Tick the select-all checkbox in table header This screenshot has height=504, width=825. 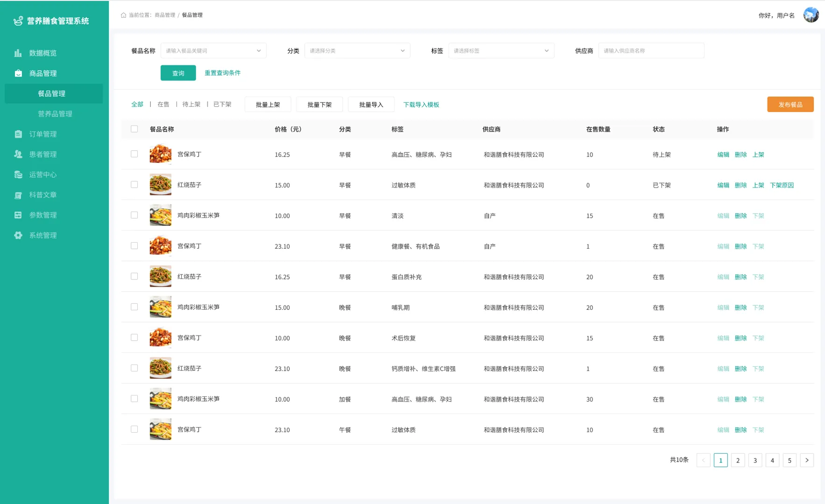[134, 129]
